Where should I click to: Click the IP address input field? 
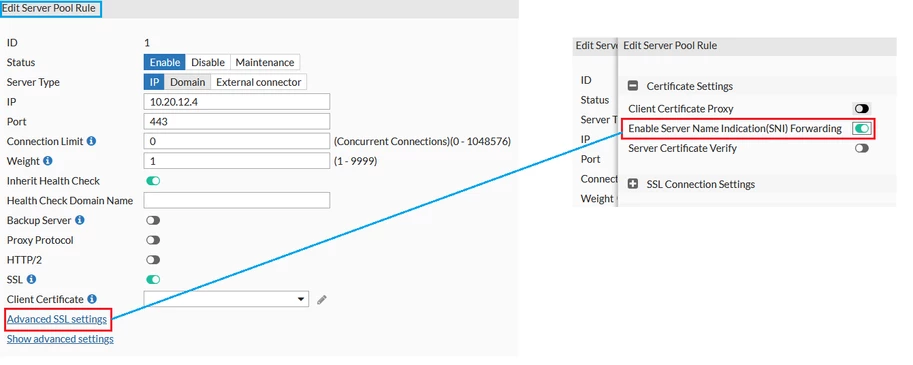click(236, 102)
